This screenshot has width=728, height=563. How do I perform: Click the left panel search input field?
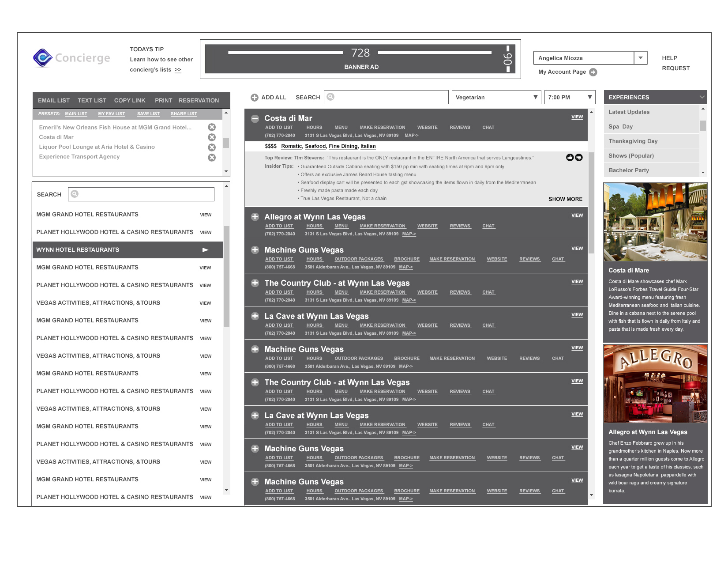point(141,194)
